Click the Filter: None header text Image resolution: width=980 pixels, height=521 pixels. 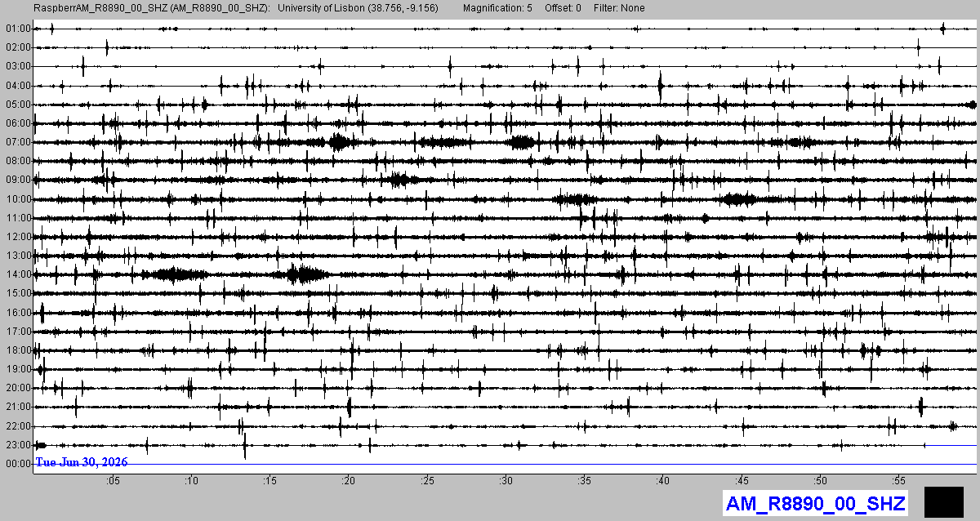619,8
